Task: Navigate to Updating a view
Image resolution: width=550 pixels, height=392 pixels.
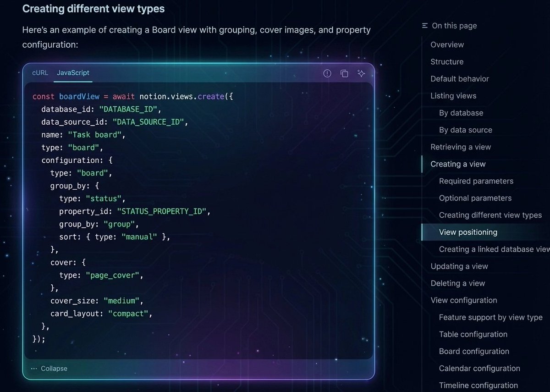Action: coord(459,266)
